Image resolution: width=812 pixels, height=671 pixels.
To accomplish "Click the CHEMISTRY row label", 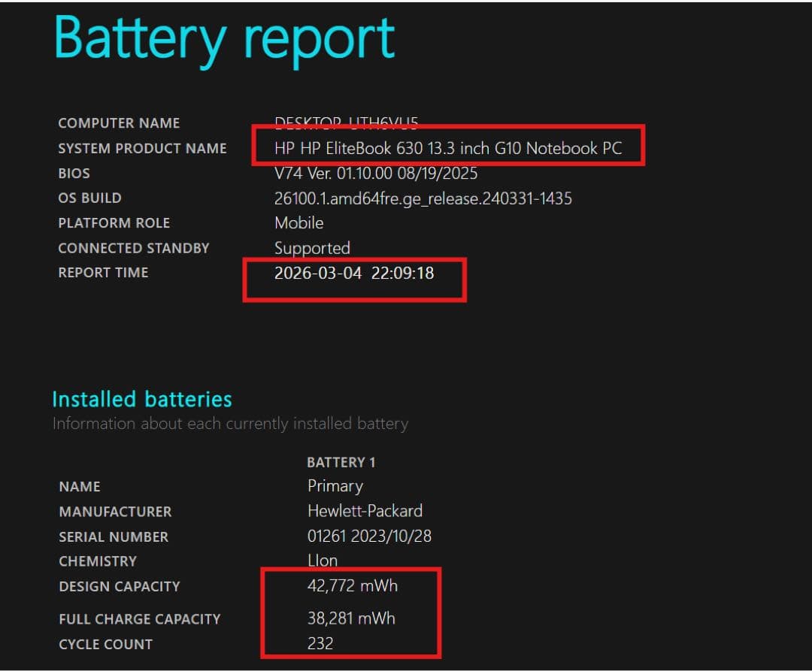I will [98, 561].
